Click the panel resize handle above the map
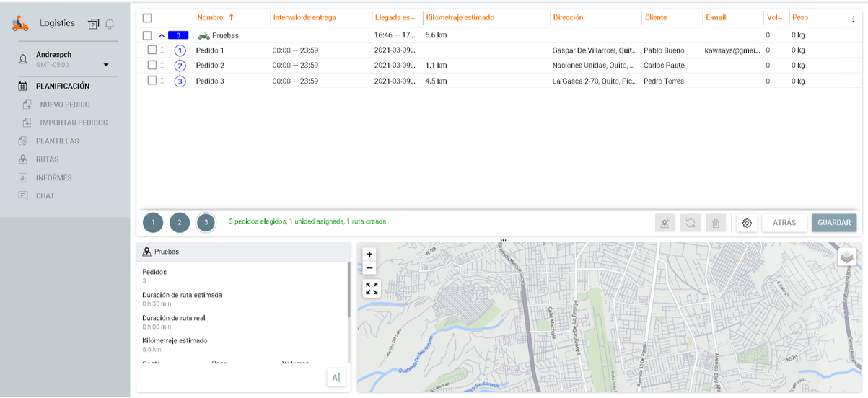Viewport: 868px width, 398px height. point(503,240)
